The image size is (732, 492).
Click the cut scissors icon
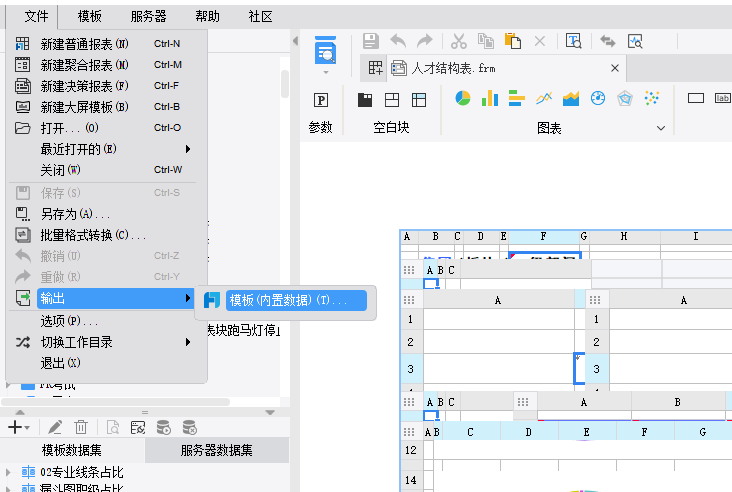point(458,42)
